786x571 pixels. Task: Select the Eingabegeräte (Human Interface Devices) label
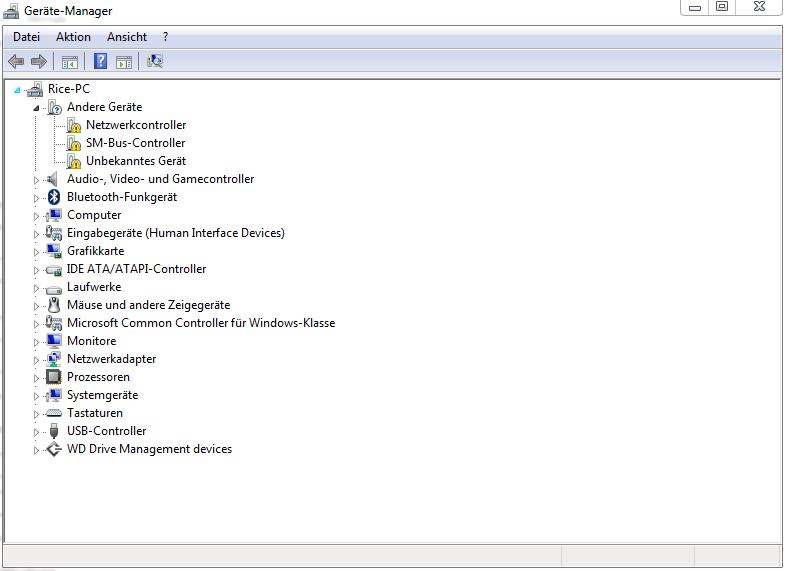(x=176, y=233)
